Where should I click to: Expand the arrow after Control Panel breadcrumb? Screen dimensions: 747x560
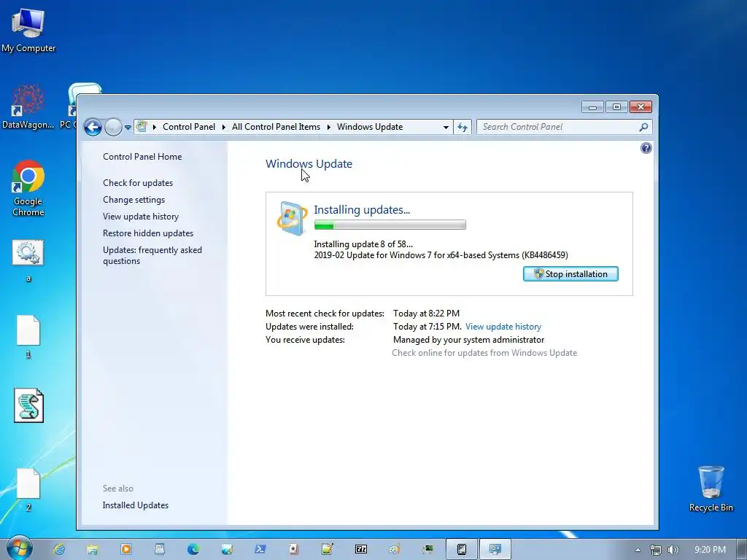pyautogui.click(x=223, y=127)
